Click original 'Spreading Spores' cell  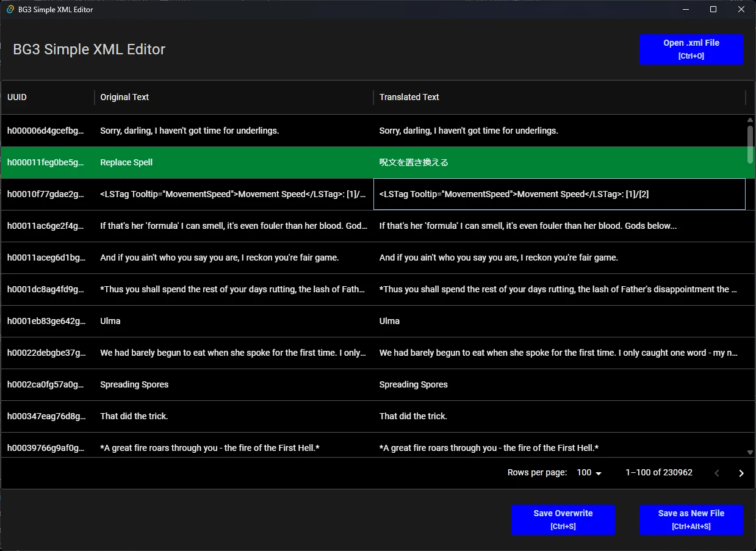click(x=234, y=384)
